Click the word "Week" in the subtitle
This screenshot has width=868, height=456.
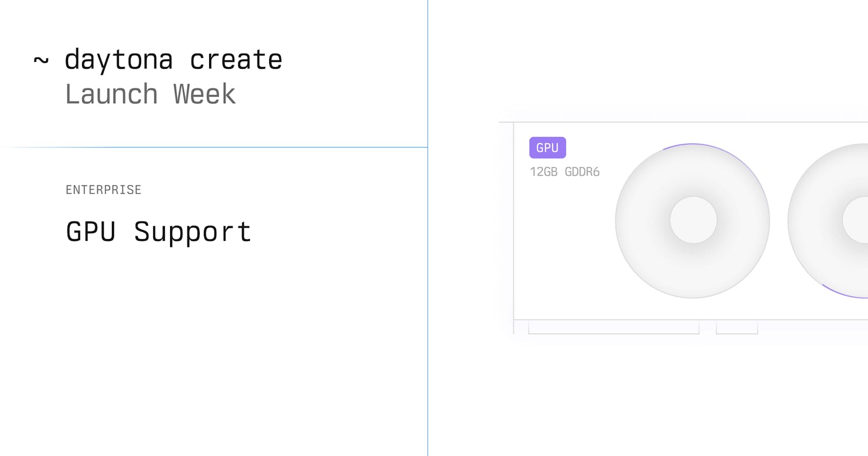point(204,94)
